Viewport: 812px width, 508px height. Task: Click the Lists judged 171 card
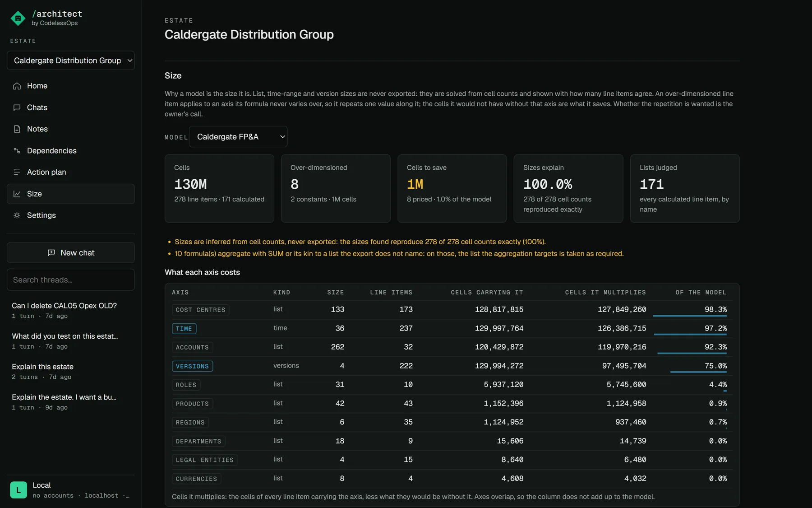coord(685,188)
